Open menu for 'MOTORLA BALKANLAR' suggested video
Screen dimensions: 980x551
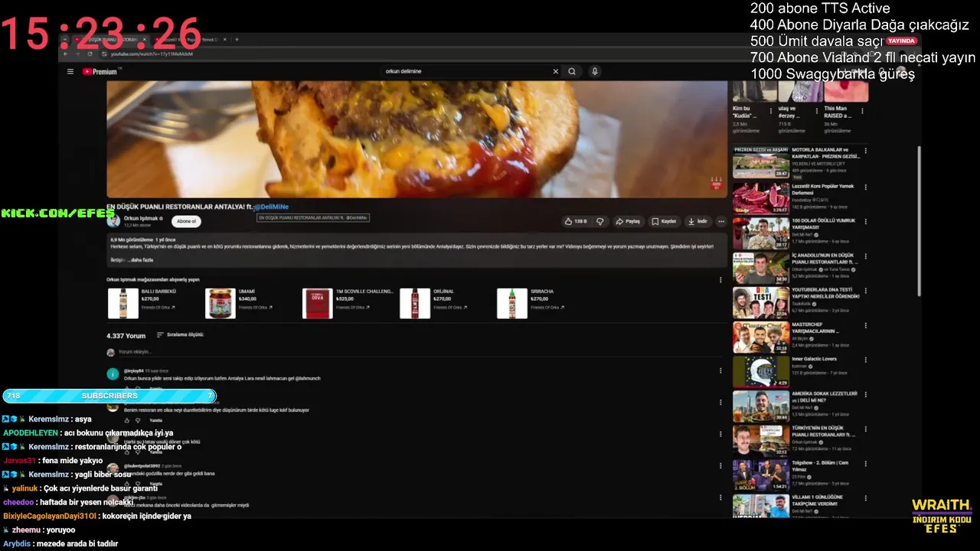[x=866, y=151]
